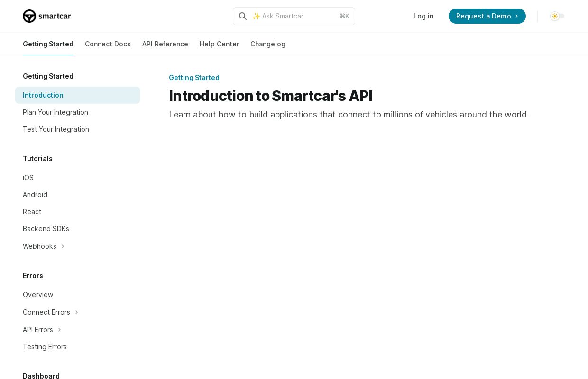Screen dimensions: 588x379
Task: Open Plan Your Integration page
Action: click(78, 112)
